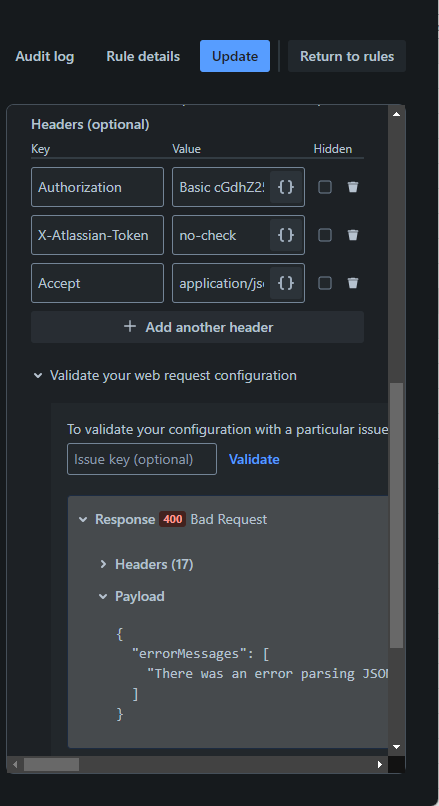
Task: Click the scroll right arrow icon
Action: tap(380, 764)
